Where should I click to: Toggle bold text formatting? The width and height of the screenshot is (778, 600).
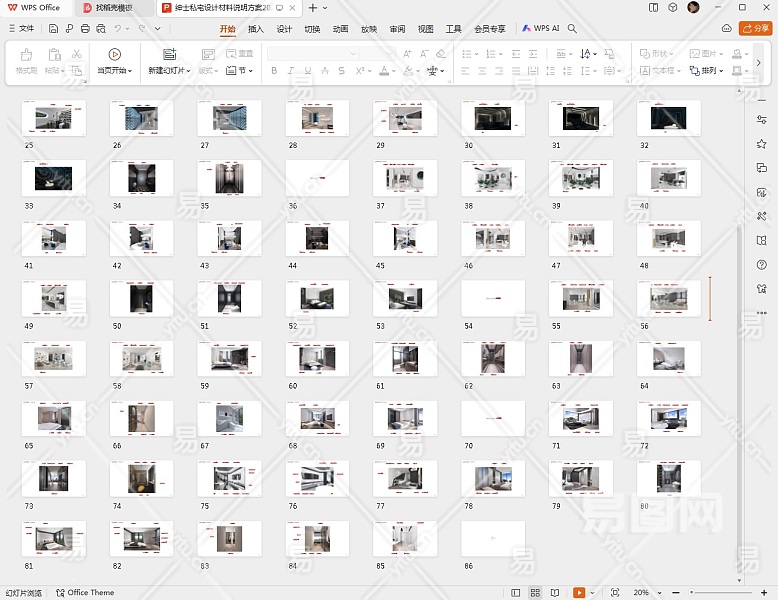pyautogui.click(x=274, y=71)
